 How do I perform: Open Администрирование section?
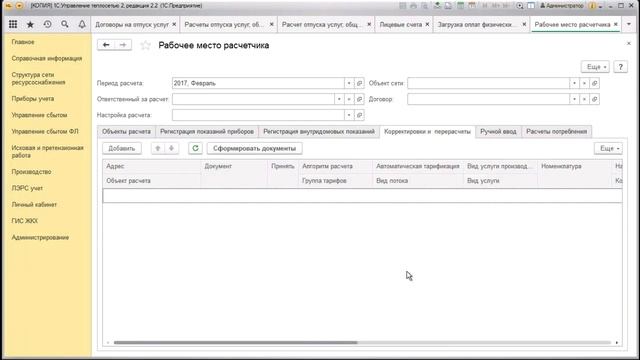click(40, 237)
